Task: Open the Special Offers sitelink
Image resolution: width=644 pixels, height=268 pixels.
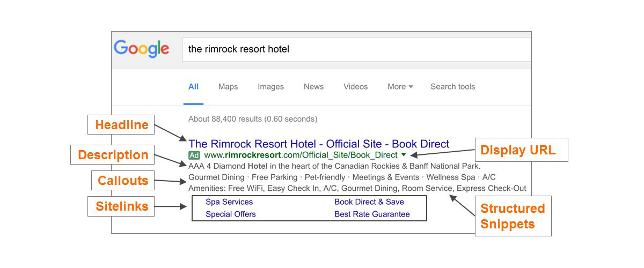Action: pyautogui.click(x=231, y=214)
